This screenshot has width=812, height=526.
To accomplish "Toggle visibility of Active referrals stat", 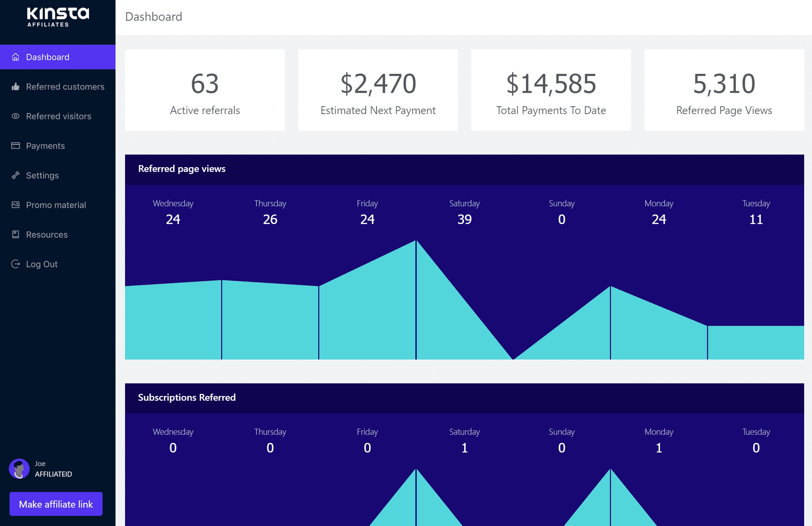I will [x=205, y=90].
